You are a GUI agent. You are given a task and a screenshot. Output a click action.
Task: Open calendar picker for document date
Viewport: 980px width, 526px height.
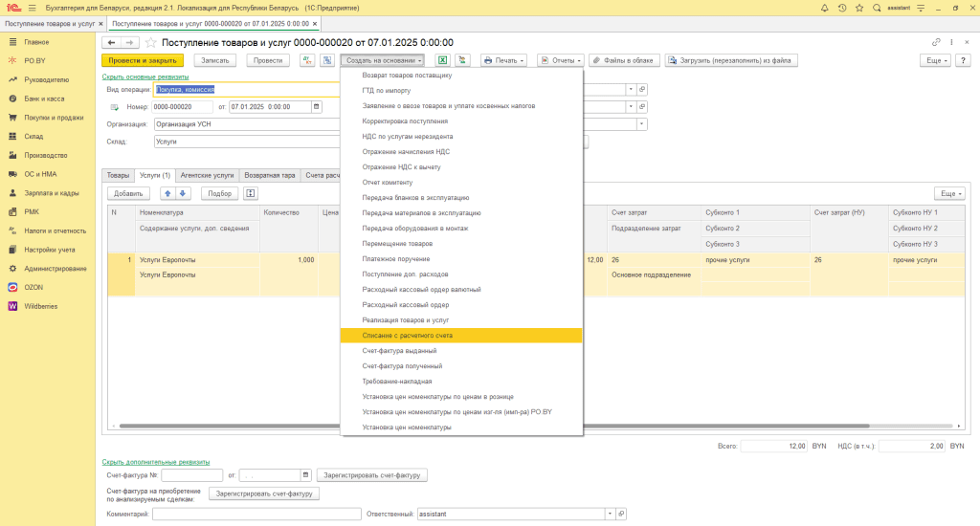pyautogui.click(x=316, y=107)
